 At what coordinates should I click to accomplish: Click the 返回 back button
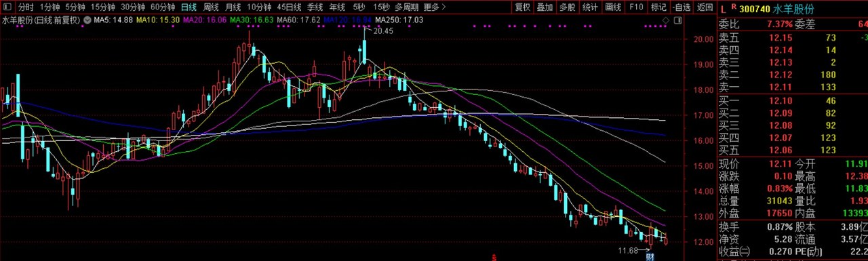[705, 7]
